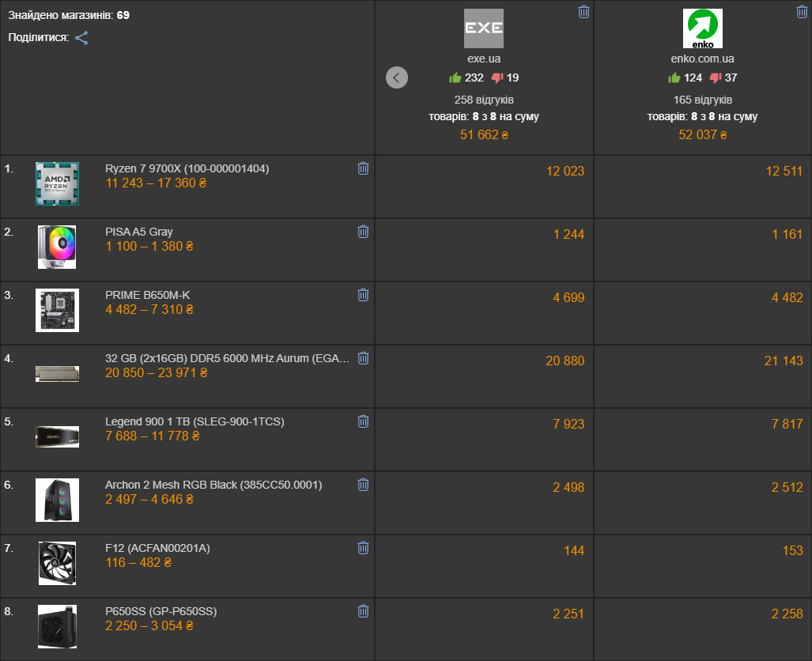Click enko.com.ua thumbs-down rating icon

[716, 77]
